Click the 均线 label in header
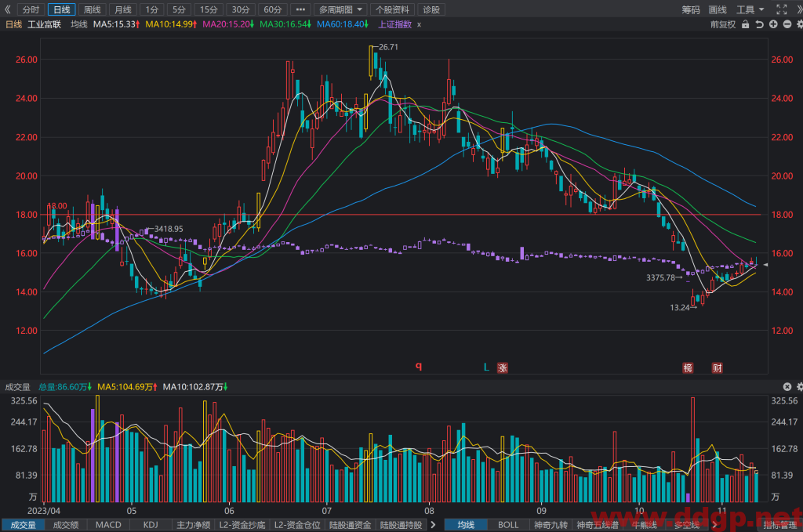 click(79, 24)
